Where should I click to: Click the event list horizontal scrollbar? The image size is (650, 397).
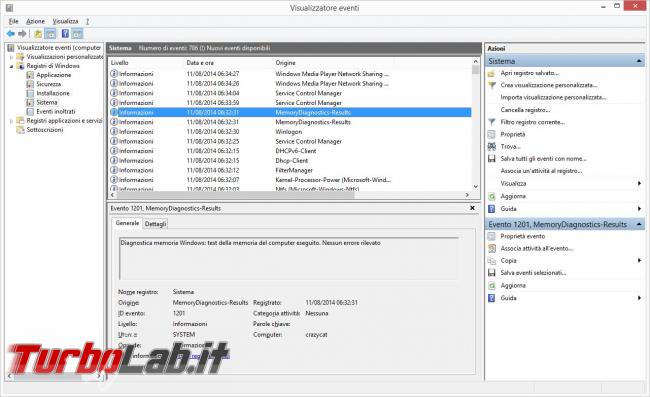pos(290,194)
